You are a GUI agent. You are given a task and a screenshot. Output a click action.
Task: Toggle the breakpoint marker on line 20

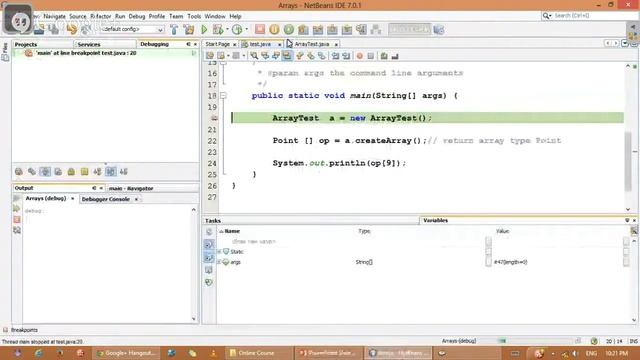[214, 118]
